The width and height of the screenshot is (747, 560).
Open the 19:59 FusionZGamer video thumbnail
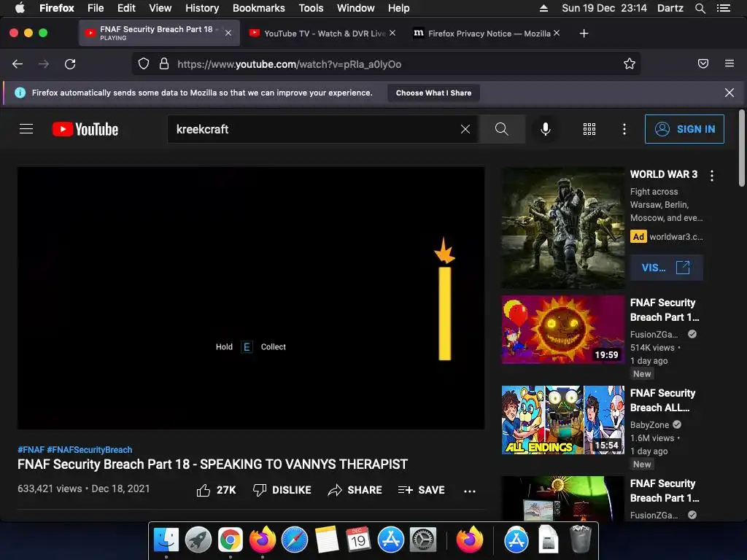(562, 330)
